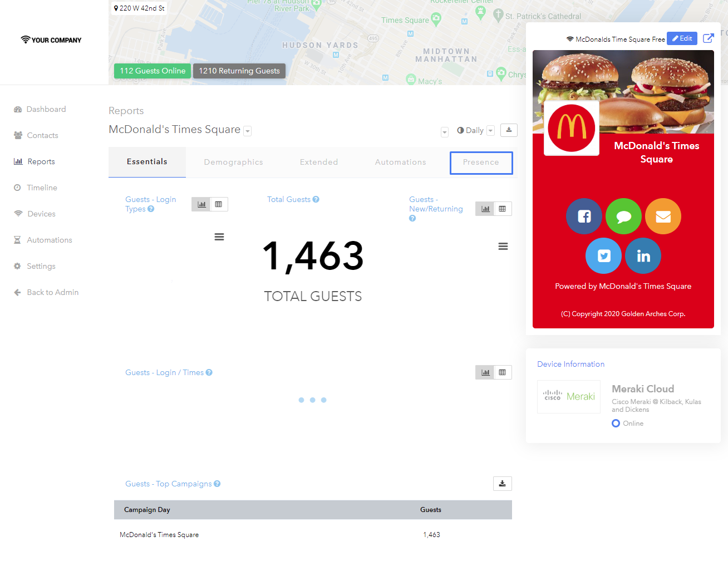728x566 pixels.
Task: Click the 1,463 value in campaigns table
Action: 431,535
